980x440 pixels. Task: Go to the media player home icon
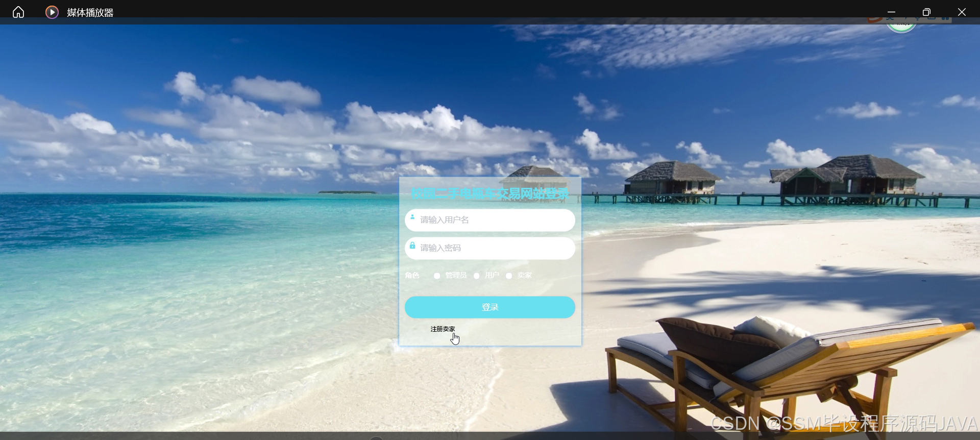click(18, 12)
